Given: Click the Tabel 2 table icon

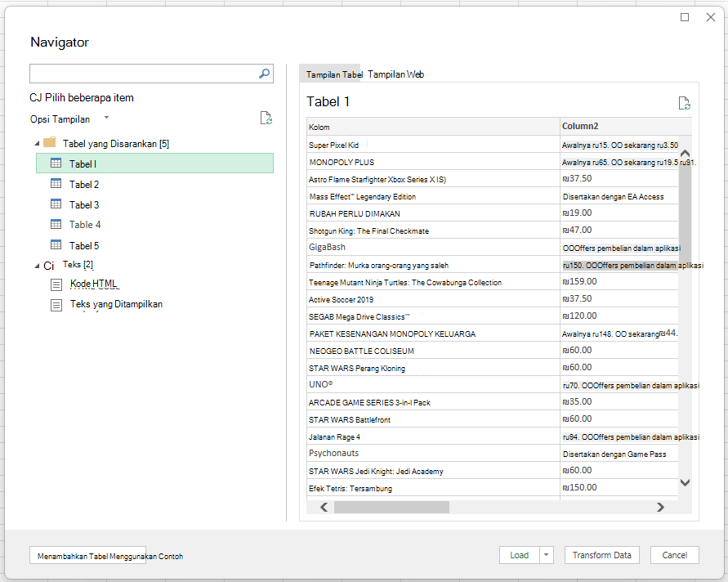Looking at the screenshot, I should coord(56,183).
